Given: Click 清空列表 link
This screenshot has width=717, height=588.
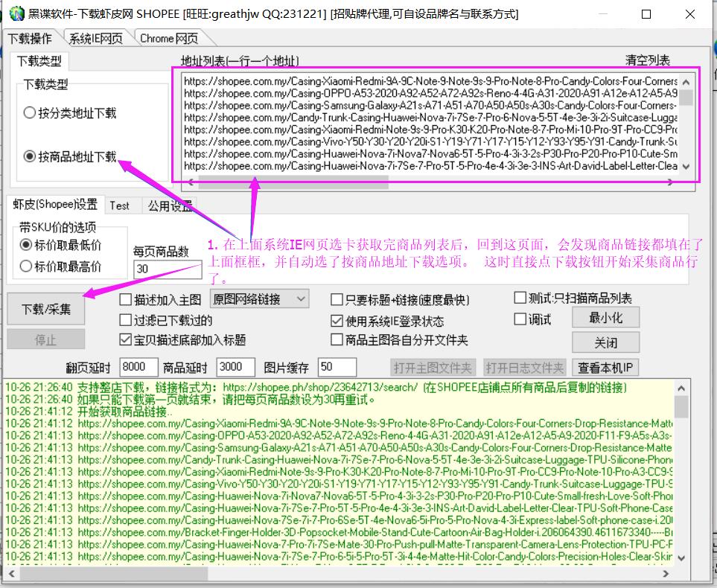Looking at the screenshot, I should coord(648,60).
